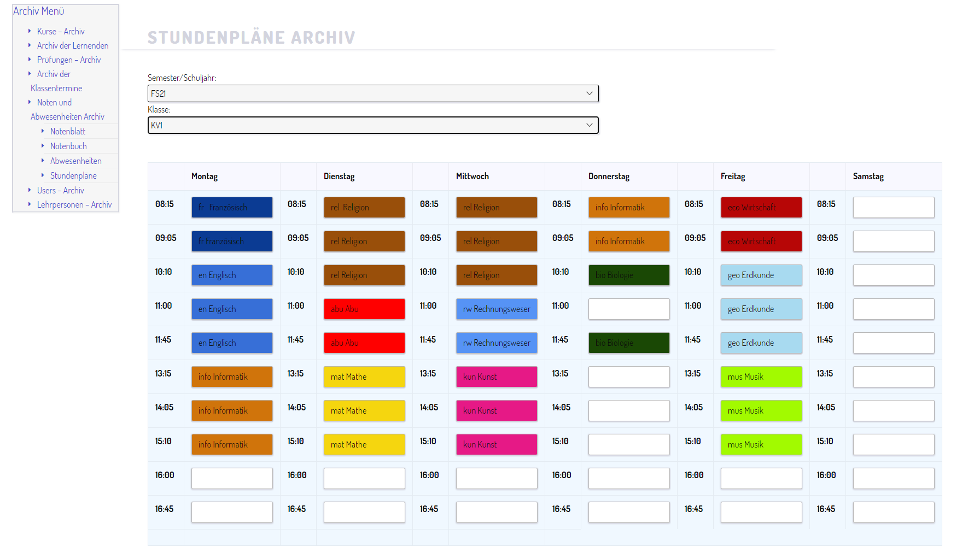Viewport: 980px width, 559px height.
Task: Click Friday 13:15 Musik lesson block
Action: point(761,377)
